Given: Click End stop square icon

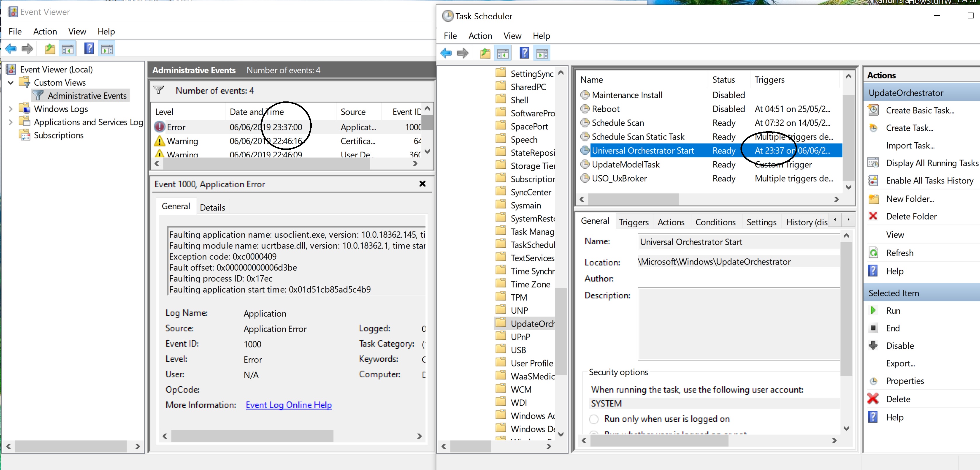Looking at the screenshot, I should pyautogui.click(x=873, y=328).
